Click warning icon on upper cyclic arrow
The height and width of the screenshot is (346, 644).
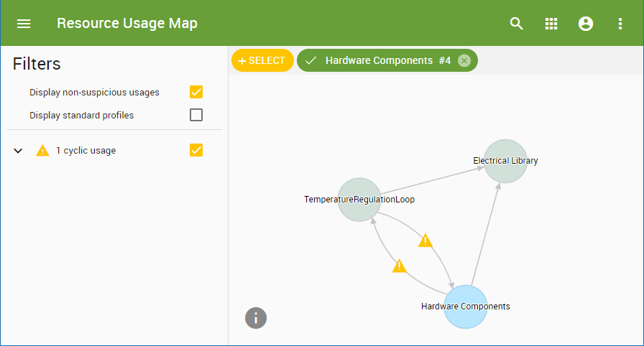(x=425, y=240)
